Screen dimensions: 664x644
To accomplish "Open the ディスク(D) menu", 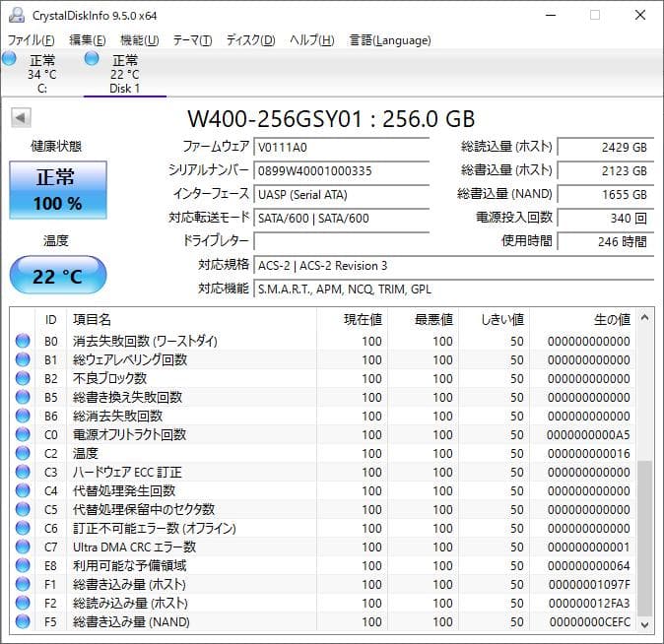I will pyautogui.click(x=250, y=40).
